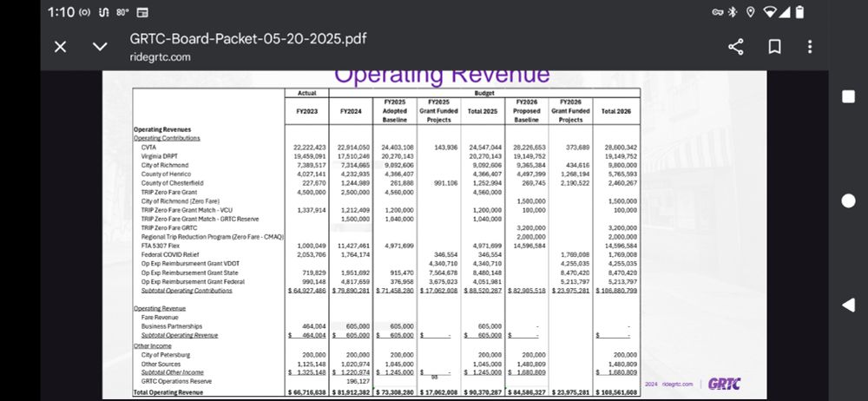The height and width of the screenshot is (401, 868).
Task: Tap the ridegrtc.com footer text on slide
Action: pyautogui.click(x=678, y=384)
